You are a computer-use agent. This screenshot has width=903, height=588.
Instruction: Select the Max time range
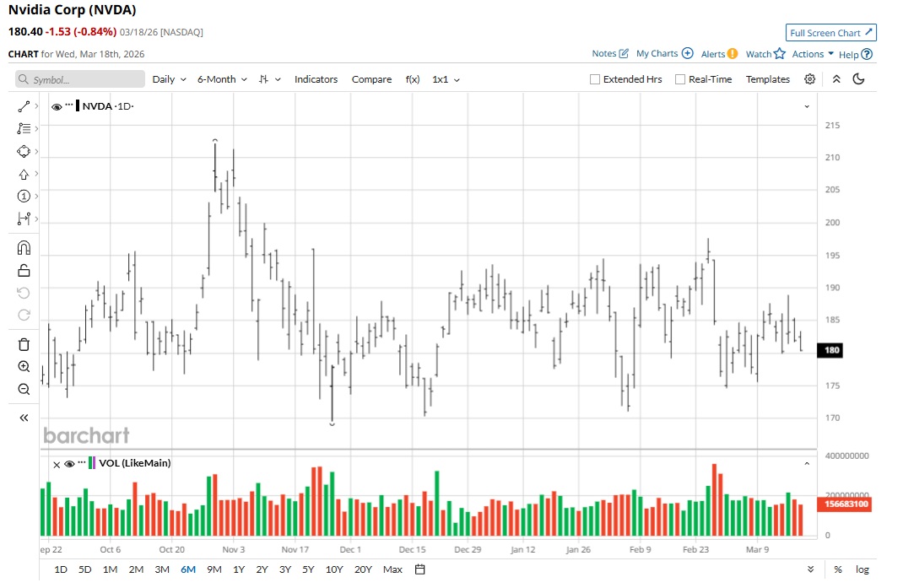click(392, 569)
